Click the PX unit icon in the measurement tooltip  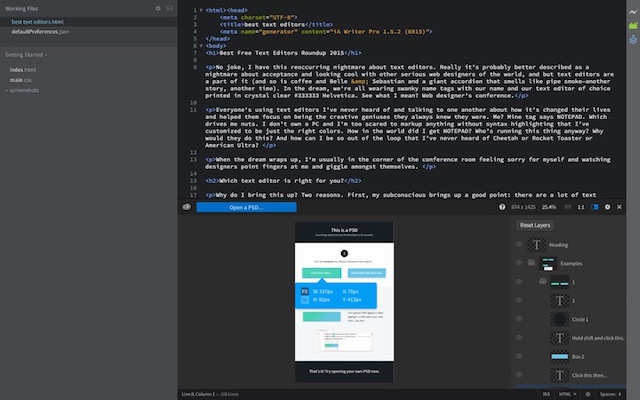304,291
